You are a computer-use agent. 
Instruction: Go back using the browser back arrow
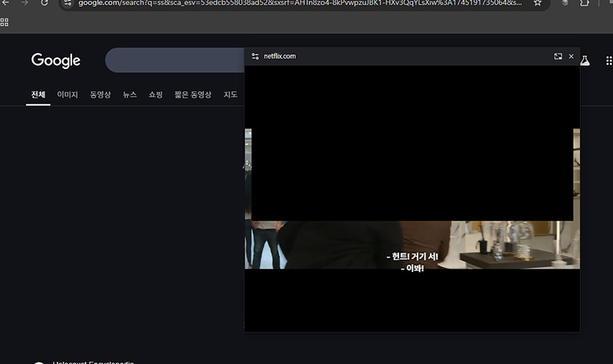(6, 3)
